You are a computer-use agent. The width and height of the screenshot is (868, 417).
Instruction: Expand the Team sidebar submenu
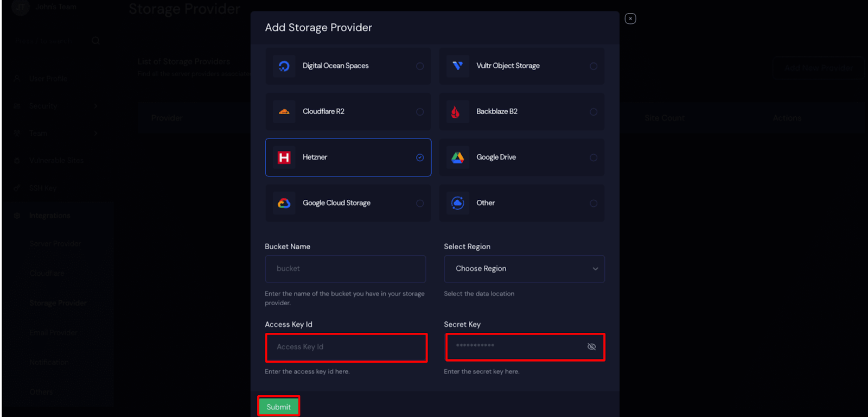pos(95,133)
